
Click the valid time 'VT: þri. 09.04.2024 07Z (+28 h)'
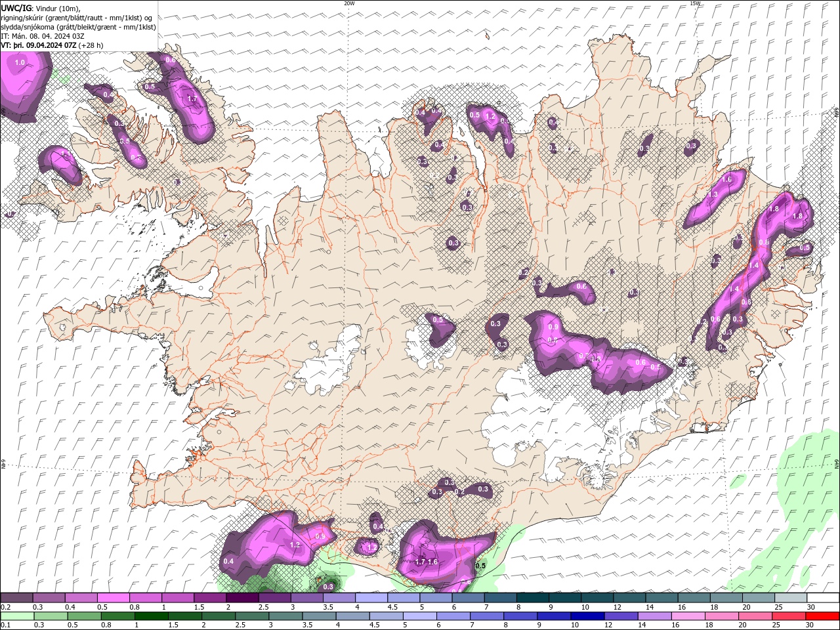tap(52, 45)
